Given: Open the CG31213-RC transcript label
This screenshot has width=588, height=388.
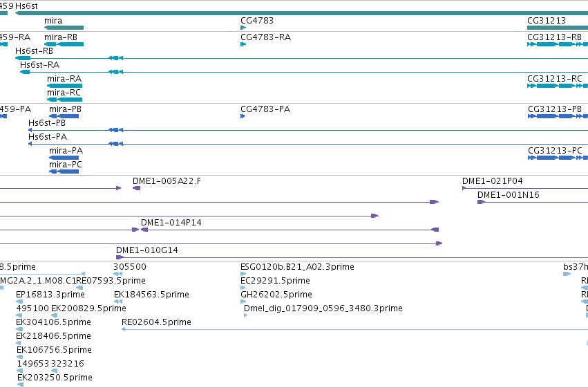Looking at the screenshot, I should click(x=555, y=79).
